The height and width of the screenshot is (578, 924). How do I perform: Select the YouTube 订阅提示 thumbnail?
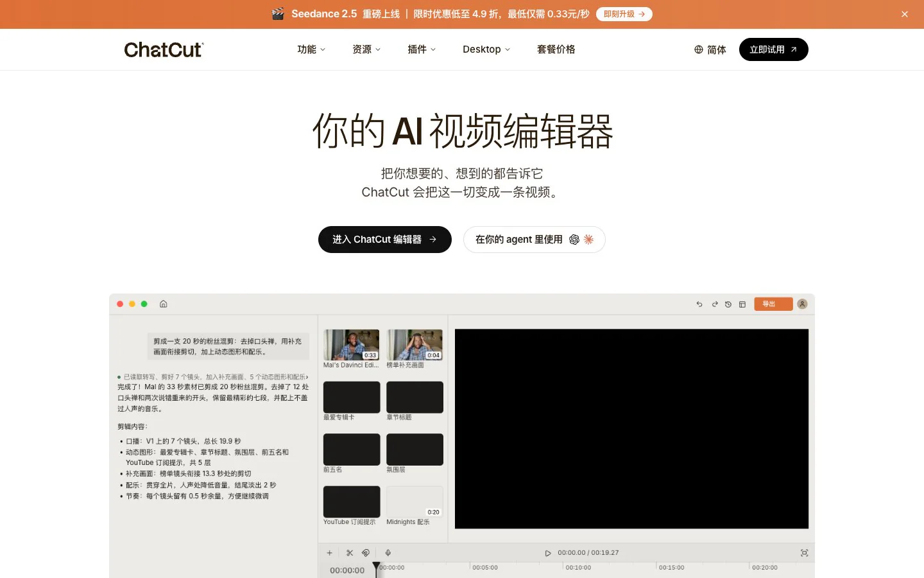(352, 502)
